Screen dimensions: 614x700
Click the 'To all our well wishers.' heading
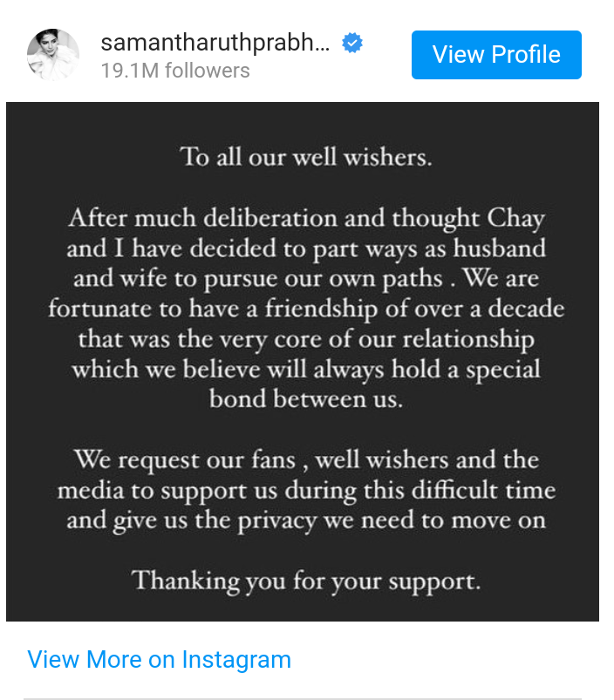(306, 157)
